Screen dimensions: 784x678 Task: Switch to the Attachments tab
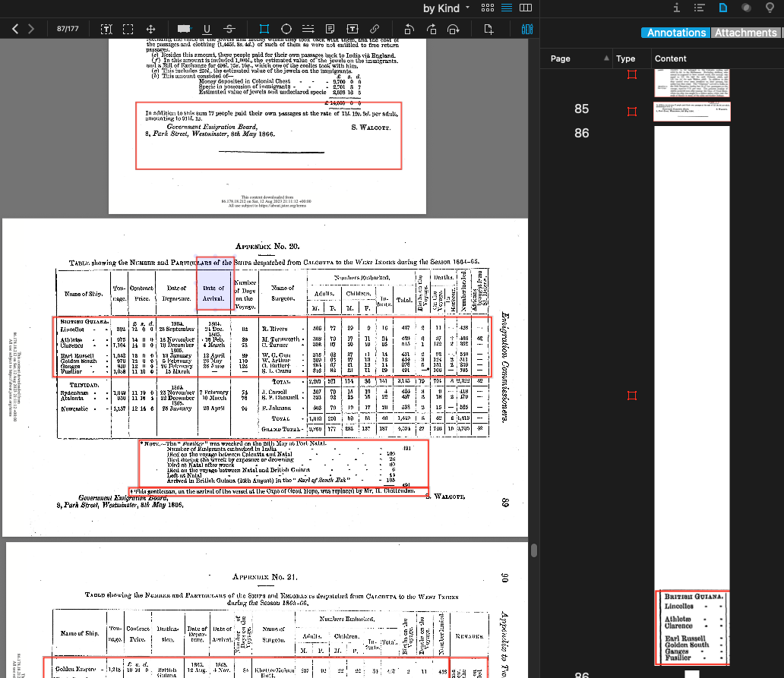745,33
